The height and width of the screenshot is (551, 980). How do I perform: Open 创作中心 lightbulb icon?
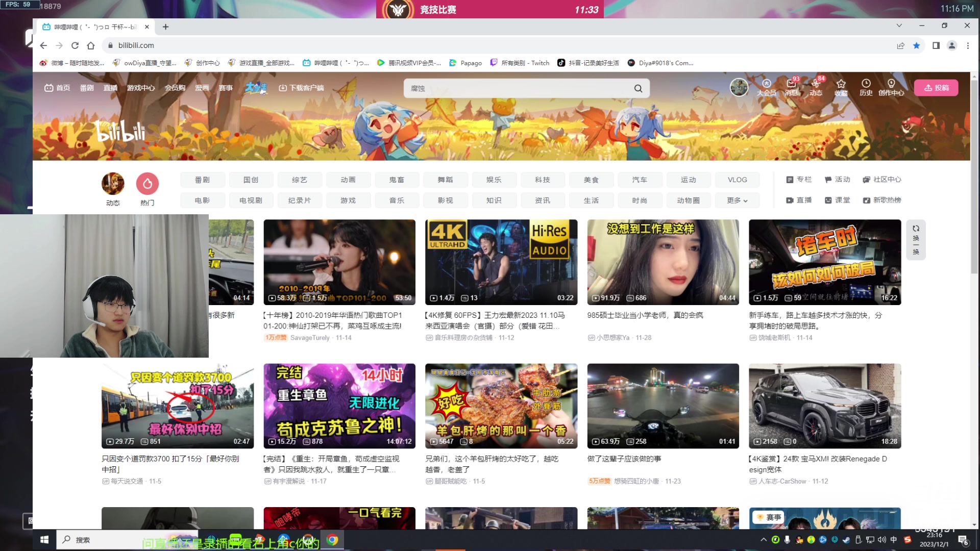coord(891,87)
